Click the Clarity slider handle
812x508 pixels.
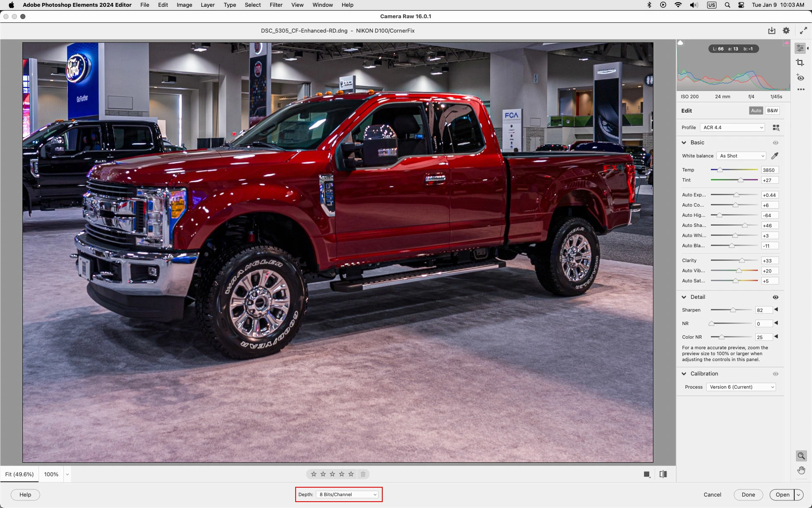tap(742, 260)
